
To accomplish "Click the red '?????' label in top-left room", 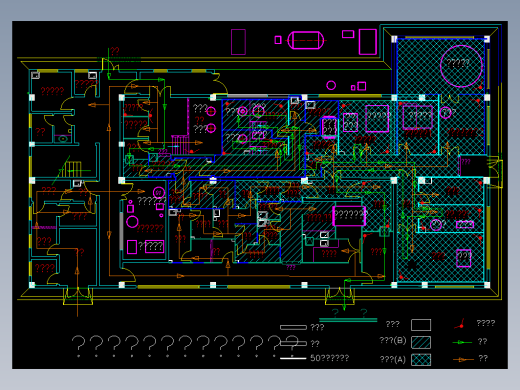I will point(52,91).
